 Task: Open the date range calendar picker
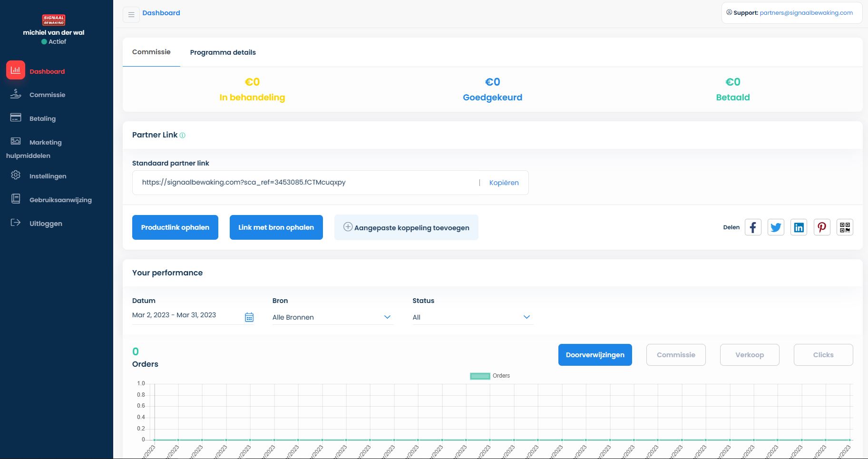(x=249, y=317)
